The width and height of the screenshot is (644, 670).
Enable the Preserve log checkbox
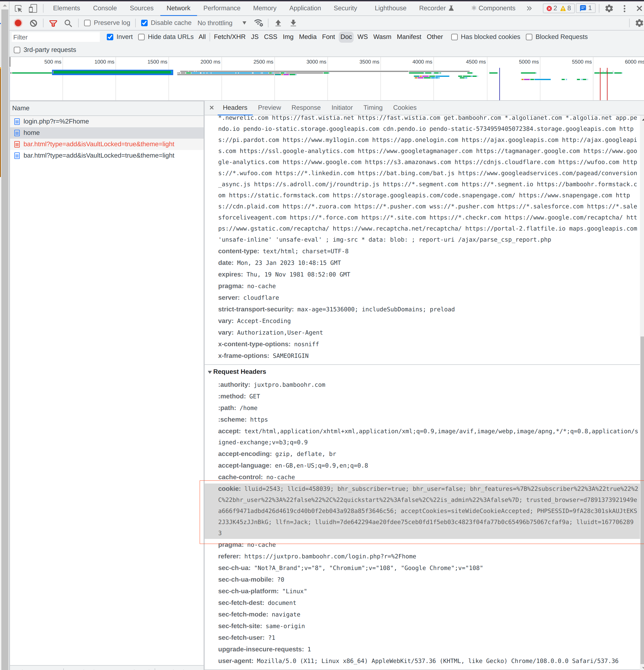click(x=88, y=23)
